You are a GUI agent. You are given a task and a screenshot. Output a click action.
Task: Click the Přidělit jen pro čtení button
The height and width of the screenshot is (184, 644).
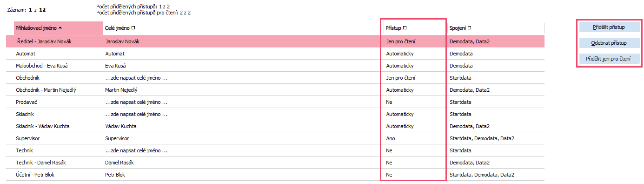pyautogui.click(x=609, y=59)
